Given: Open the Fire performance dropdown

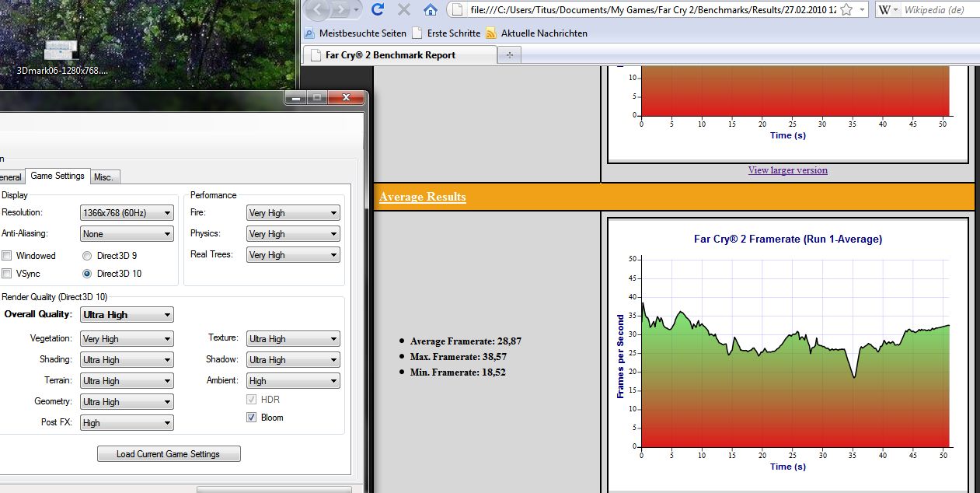Looking at the screenshot, I should click(x=293, y=212).
